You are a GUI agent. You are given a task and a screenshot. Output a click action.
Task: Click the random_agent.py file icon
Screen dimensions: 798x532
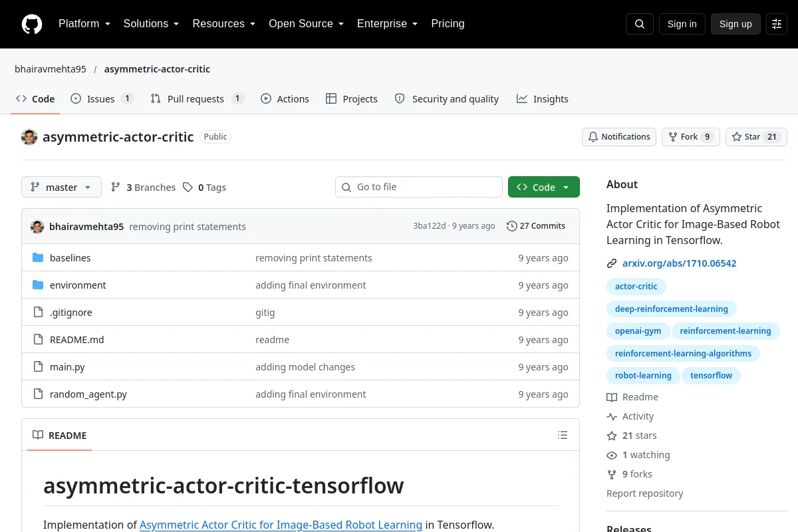(x=38, y=394)
